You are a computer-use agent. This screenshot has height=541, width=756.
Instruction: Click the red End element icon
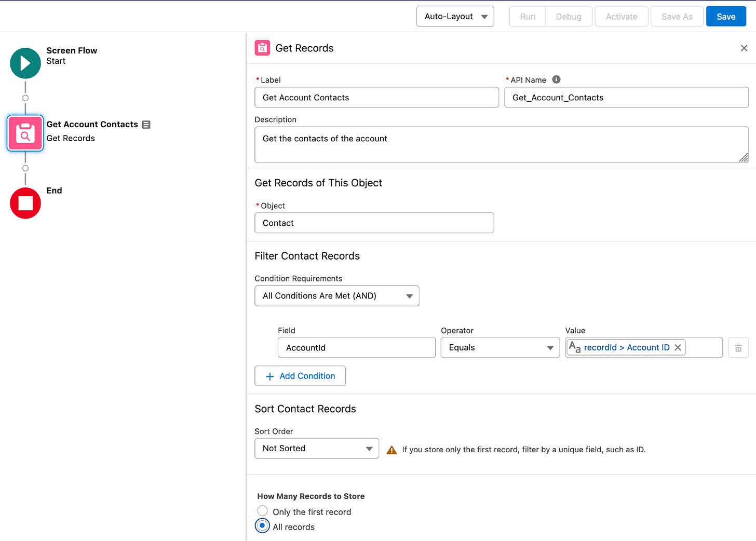pos(25,203)
